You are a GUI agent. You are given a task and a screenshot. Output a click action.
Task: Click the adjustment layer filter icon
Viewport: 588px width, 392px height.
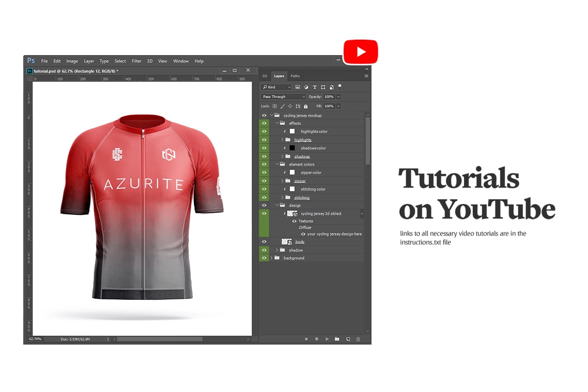(306, 87)
